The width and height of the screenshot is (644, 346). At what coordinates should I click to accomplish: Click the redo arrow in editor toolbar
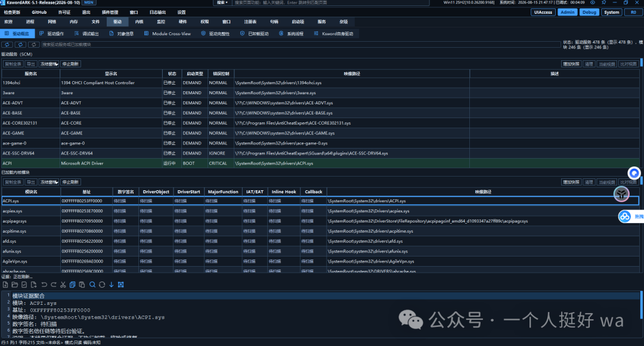click(x=54, y=285)
